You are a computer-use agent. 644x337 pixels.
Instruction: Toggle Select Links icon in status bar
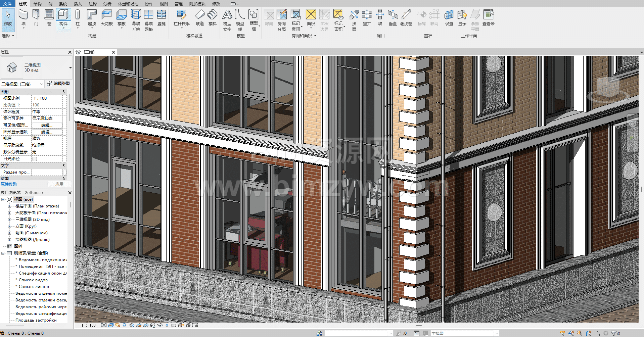562,333
